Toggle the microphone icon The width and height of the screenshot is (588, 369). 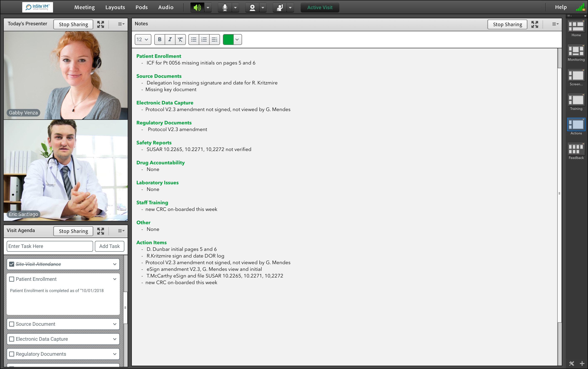225,7
